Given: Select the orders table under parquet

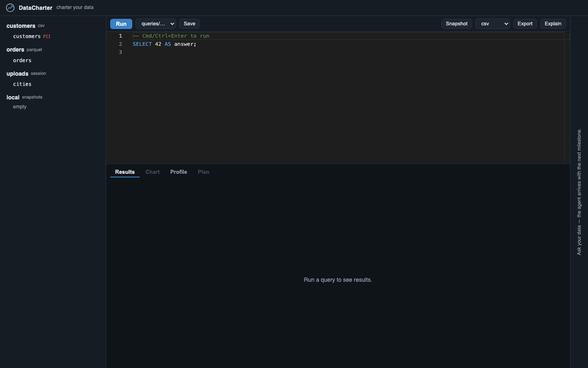Looking at the screenshot, I should click(22, 61).
